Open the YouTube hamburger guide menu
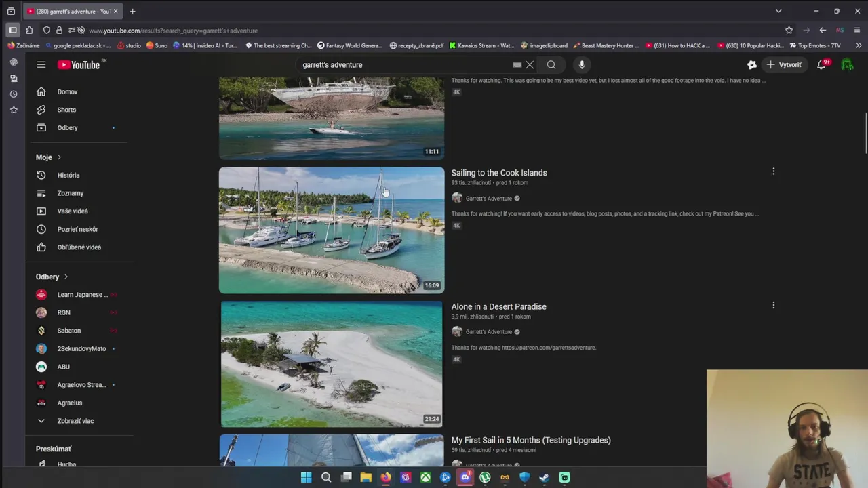The width and height of the screenshot is (868, 488). click(x=41, y=65)
